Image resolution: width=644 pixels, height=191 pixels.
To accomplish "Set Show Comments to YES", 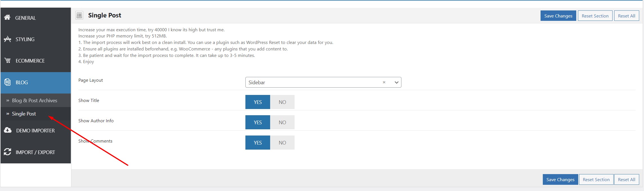I will 258,143.
